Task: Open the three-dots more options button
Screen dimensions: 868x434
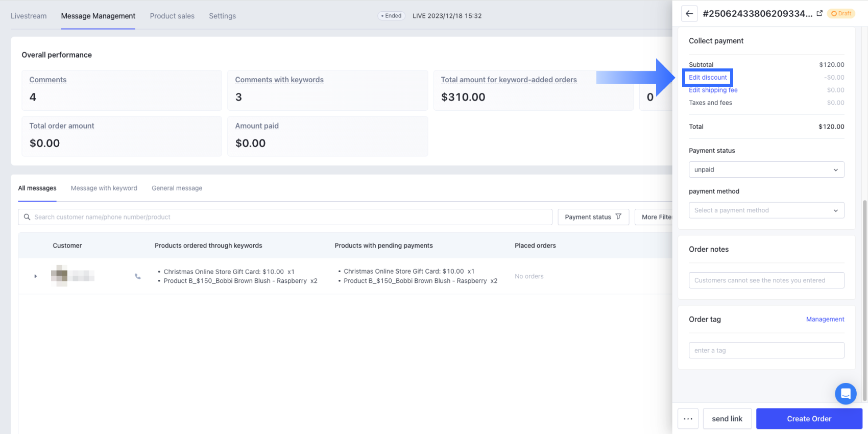Action: 688,419
